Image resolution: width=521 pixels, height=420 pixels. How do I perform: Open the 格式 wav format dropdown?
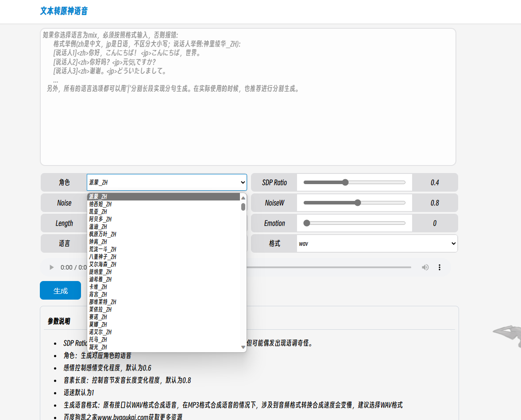[x=377, y=243]
